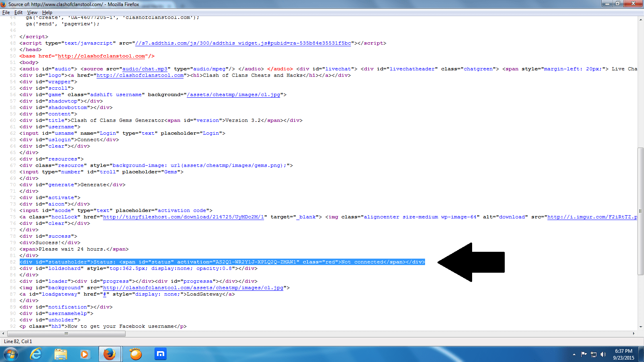Image resolution: width=644 pixels, height=362 pixels.
Task: Click the loadgateway href # link
Action: point(105,294)
